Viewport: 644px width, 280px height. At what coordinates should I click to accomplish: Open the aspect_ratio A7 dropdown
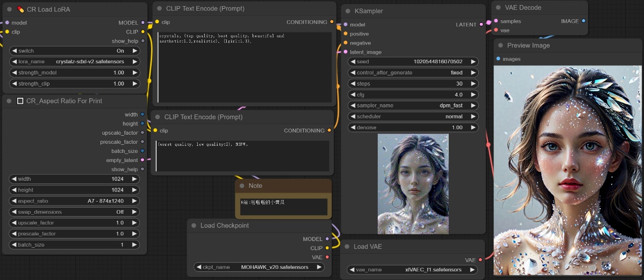[x=75, y=201]
